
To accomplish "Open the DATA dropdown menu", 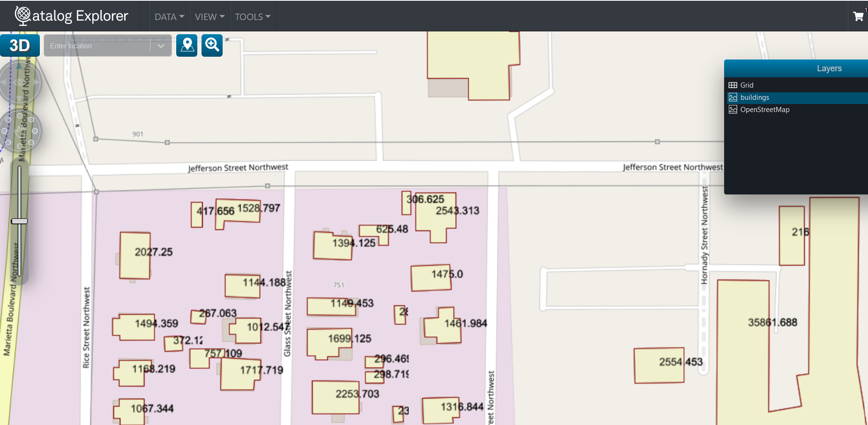I will [169, 17].
